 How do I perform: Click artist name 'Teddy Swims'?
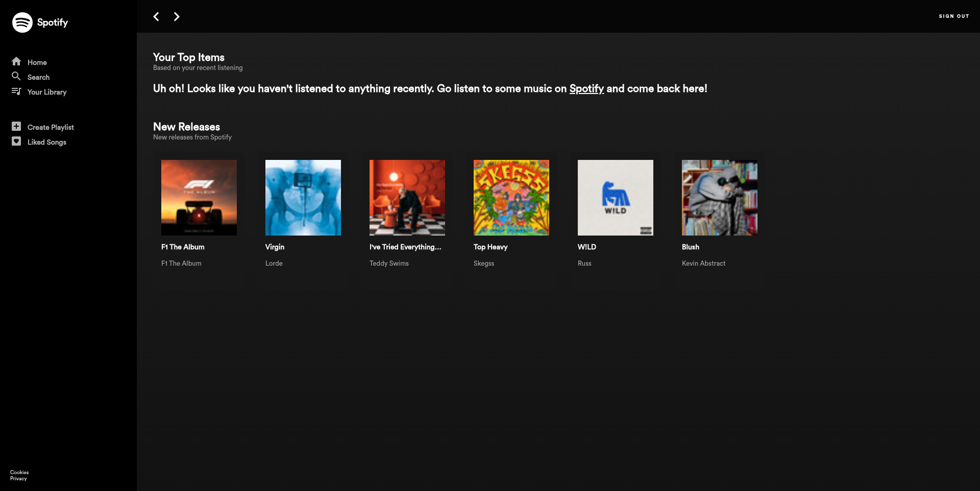(x=389, y=263)
